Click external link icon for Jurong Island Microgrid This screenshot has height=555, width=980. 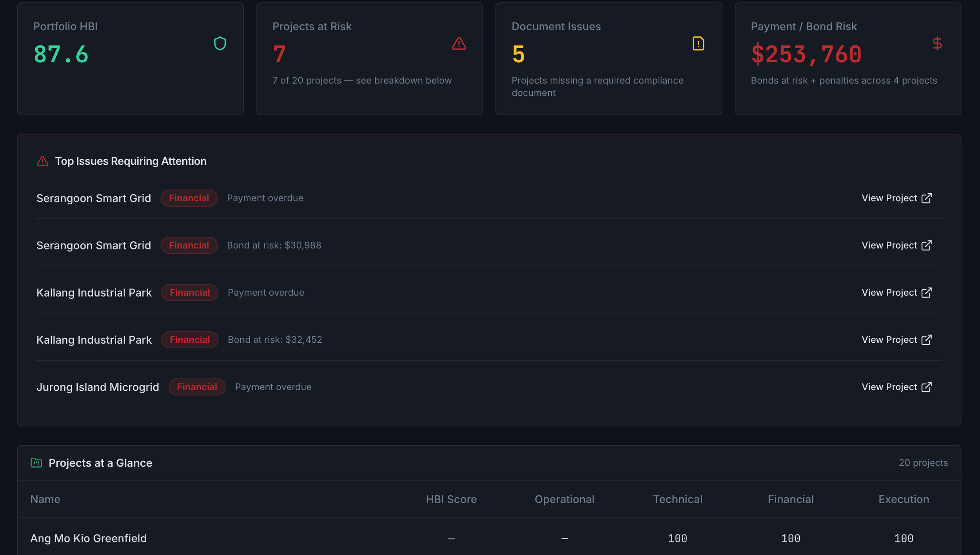tap(926, 387)
